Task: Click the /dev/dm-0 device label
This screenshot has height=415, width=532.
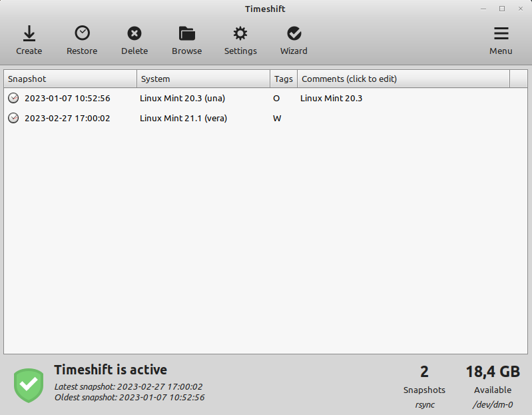Action: tap(493, 404)
